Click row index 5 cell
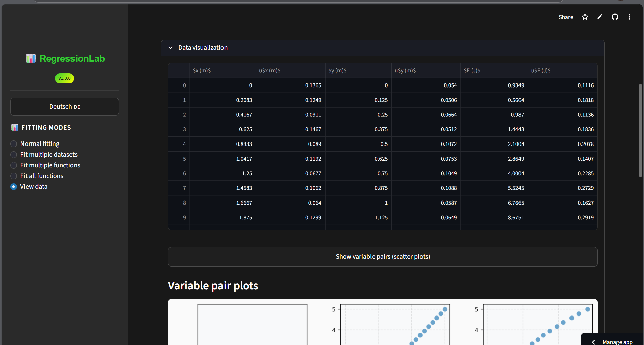The width and height of the screenshot is (644, 345). (x=179, y=159)
